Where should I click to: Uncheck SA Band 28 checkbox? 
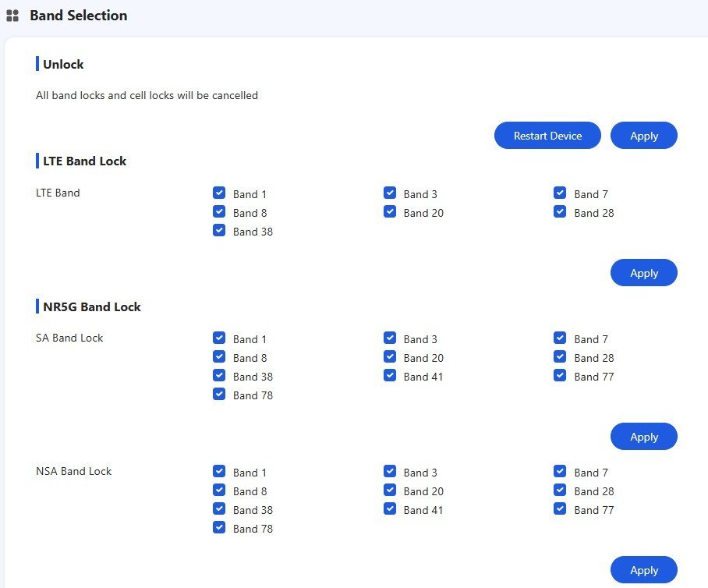click(560, 357)
